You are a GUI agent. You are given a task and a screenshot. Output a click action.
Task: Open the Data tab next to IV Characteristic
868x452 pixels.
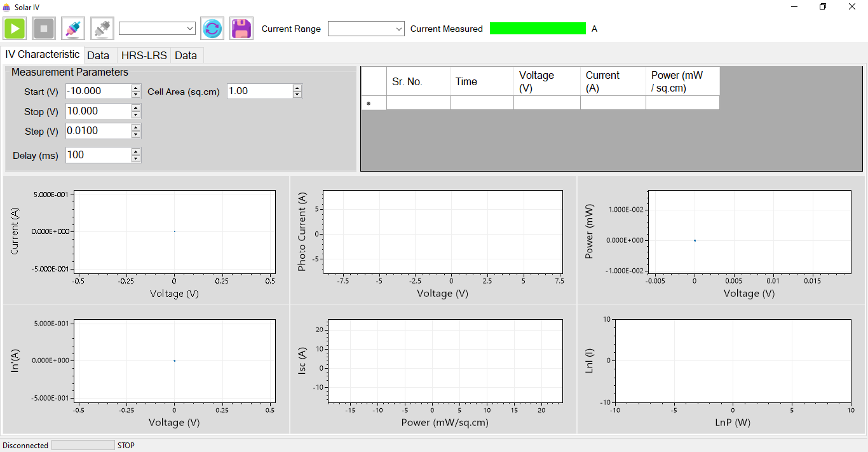point(98,55)
